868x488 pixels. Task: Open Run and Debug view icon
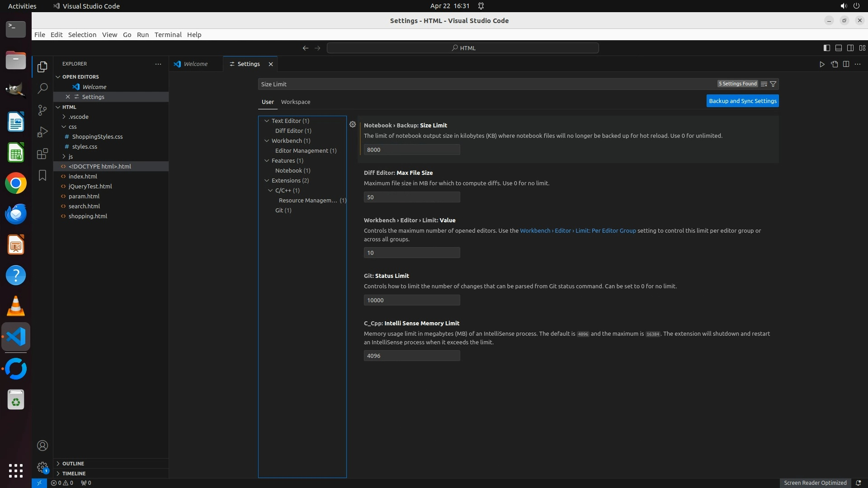pos(42,132)
